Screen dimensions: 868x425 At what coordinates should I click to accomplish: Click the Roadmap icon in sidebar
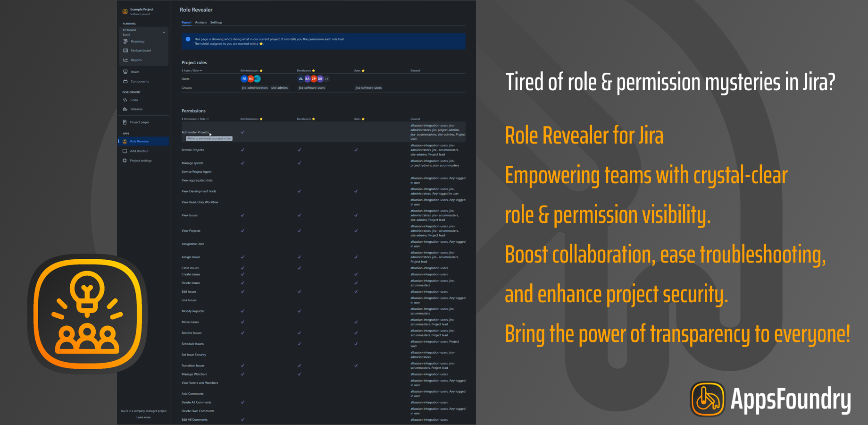coord(125,42)
